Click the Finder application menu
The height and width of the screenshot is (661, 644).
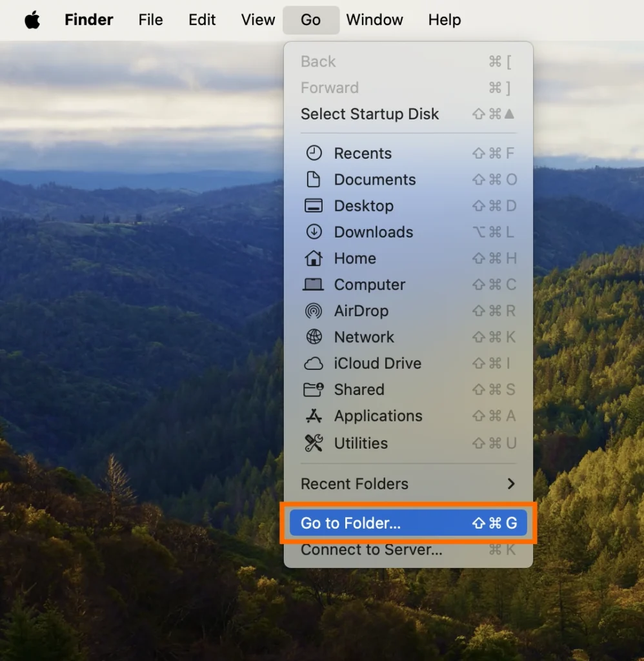coord(89,20)
